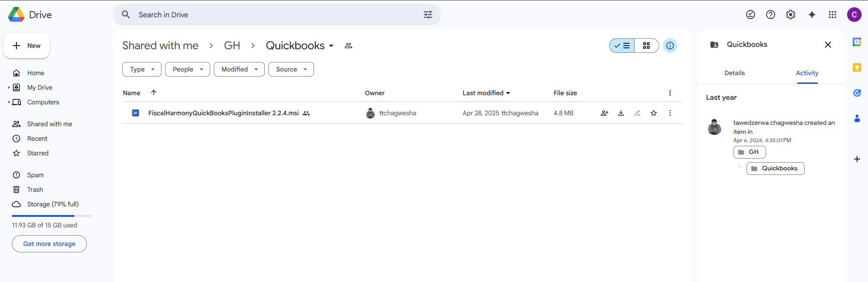Open Google Calendar side panel icon
This screenshot has width=868, height=282.
(857, 42)
